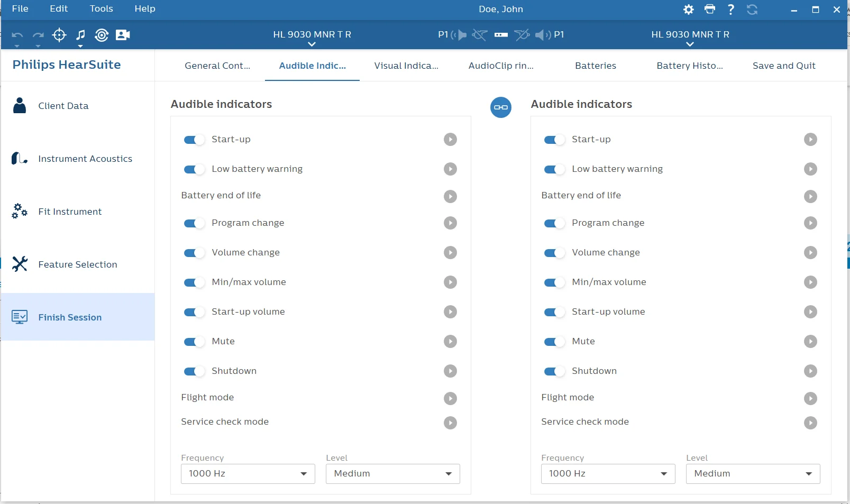Open the Tools menu
Viewport: 850px width, 504px height.
102,9
